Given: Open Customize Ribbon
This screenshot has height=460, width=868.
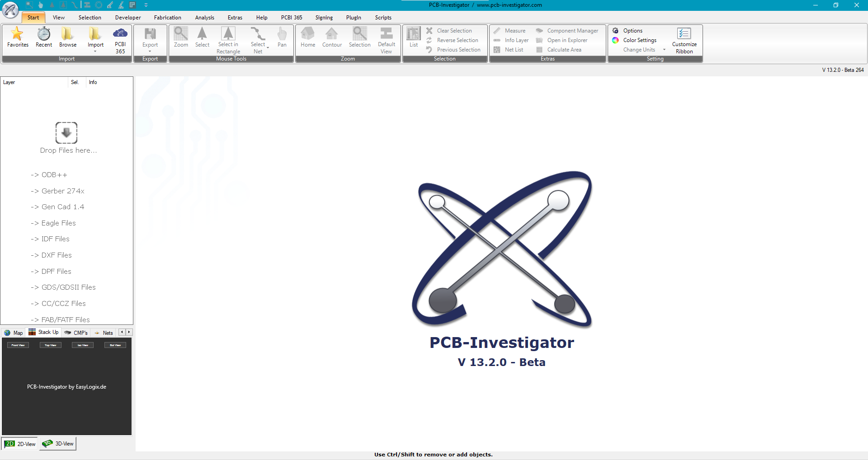Looking at the screenshot, I should pos(684,40).
